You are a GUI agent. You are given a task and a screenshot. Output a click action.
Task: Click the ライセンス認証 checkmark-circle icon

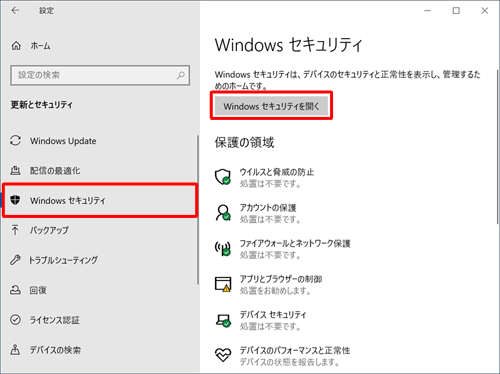tap(15, 320)
